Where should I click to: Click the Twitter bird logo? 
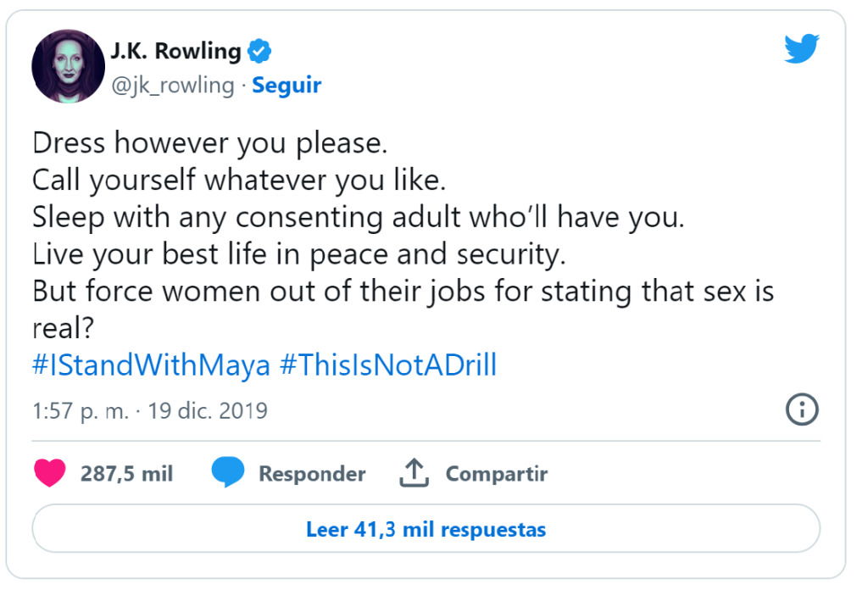tap(801, 49)
